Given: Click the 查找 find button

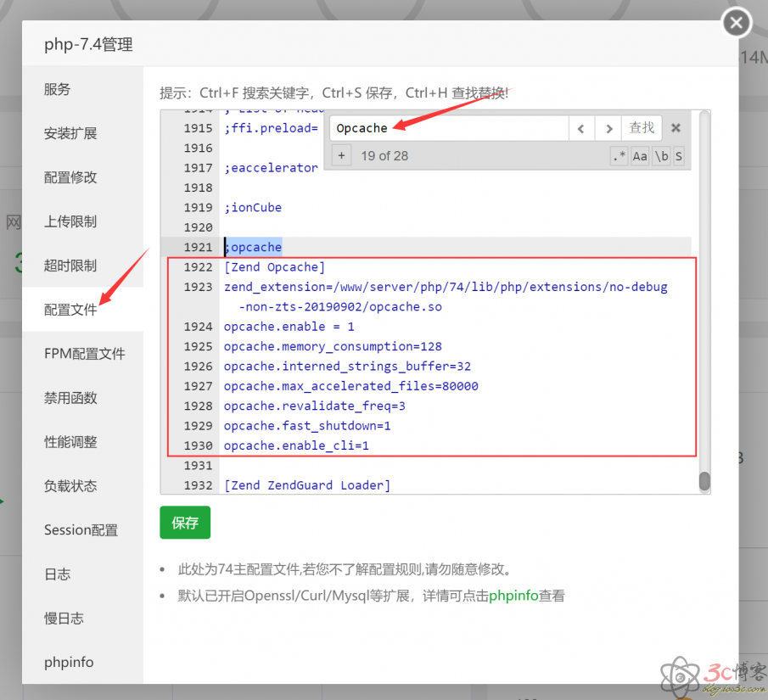Looking at the screenshot, I should [642, 128].
